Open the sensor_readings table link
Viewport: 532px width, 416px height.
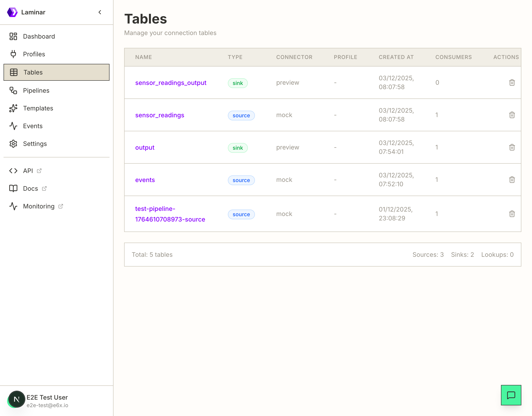click(160, 115)
